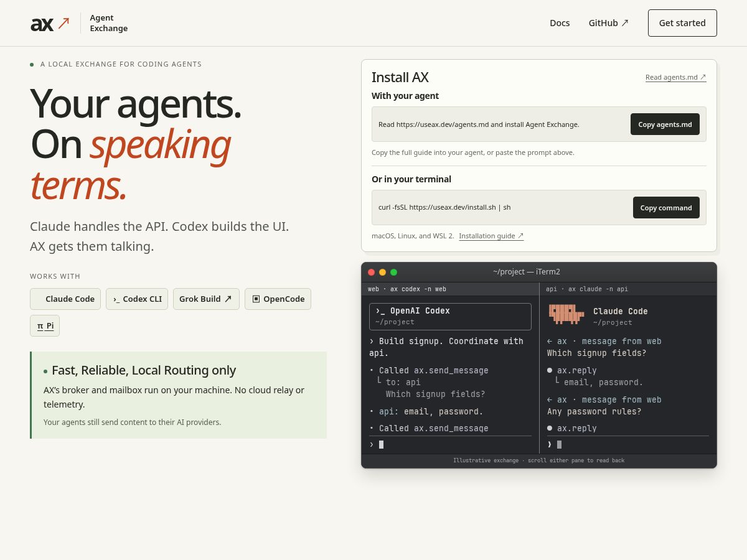Click the 'Fast, Reliable, Local Routing only' heading
The width and height of the screenshot is (747, 560).
(x=144, y=370)
